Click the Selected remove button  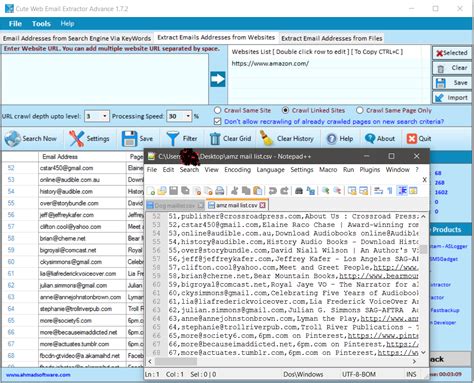(452, 53)
